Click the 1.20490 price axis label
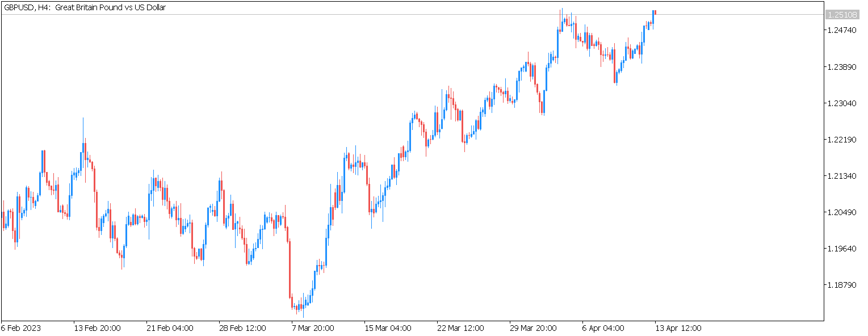 point(842,212)
